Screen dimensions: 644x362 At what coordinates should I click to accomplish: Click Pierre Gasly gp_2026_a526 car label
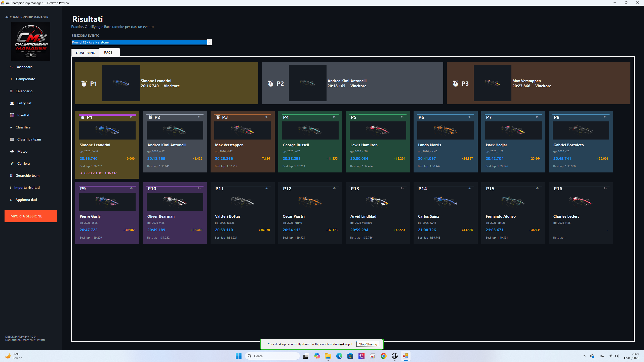coord(89,223)
